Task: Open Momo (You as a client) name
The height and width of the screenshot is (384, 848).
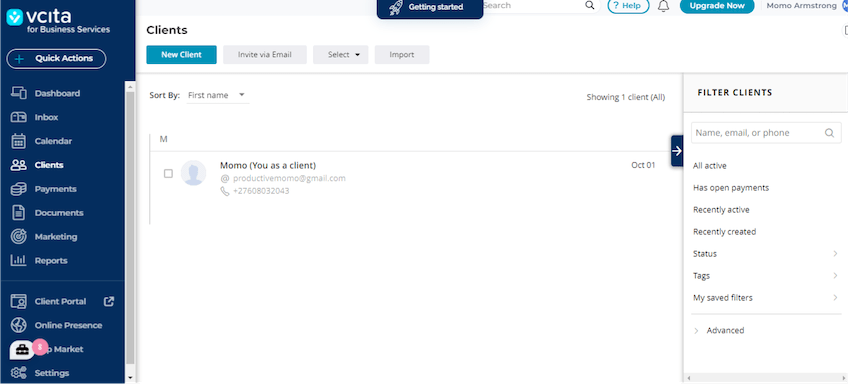Action: 268,165
